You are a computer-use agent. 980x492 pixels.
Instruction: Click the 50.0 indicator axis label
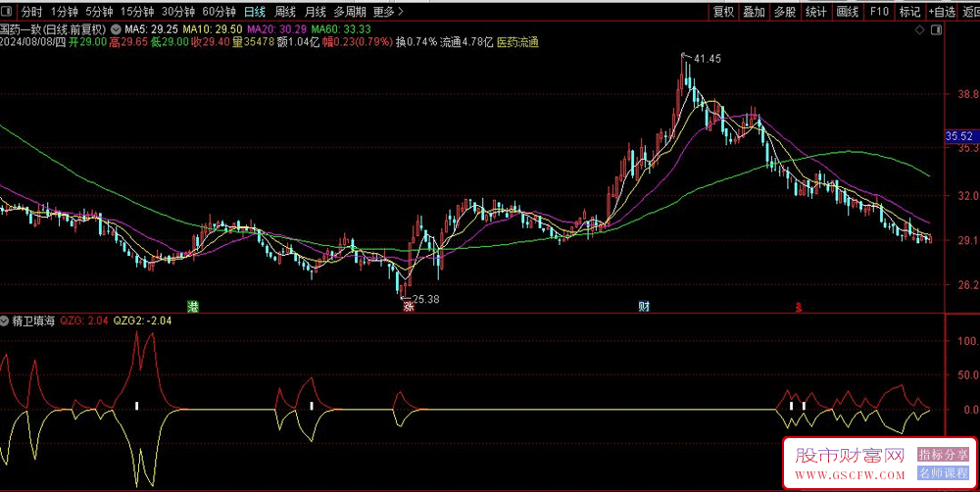coord(967,375)
